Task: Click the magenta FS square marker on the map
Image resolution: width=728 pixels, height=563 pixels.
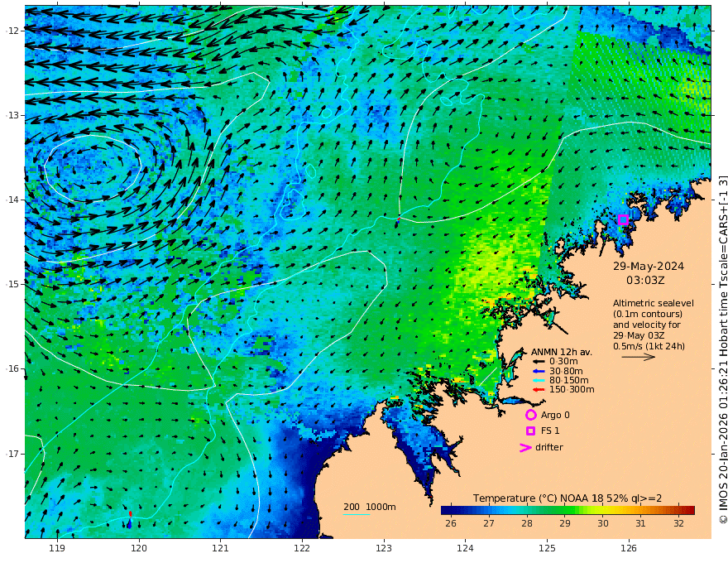Action: 623,219
